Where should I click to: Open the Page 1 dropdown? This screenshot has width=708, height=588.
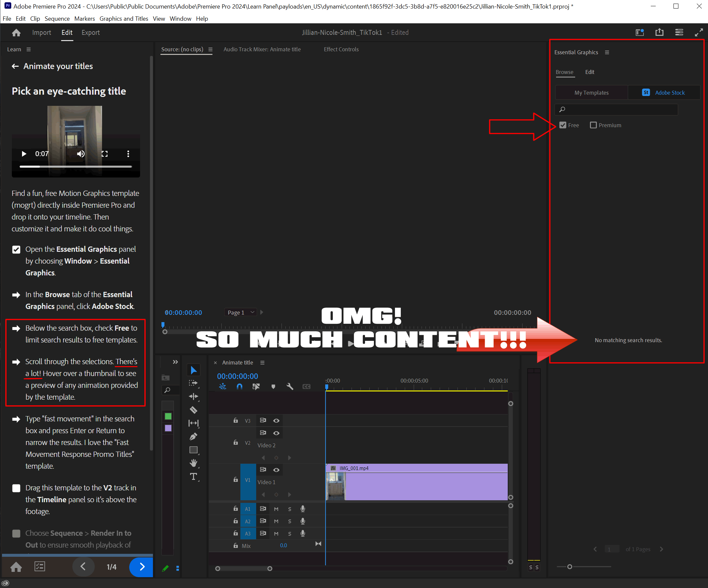point(240,312)
